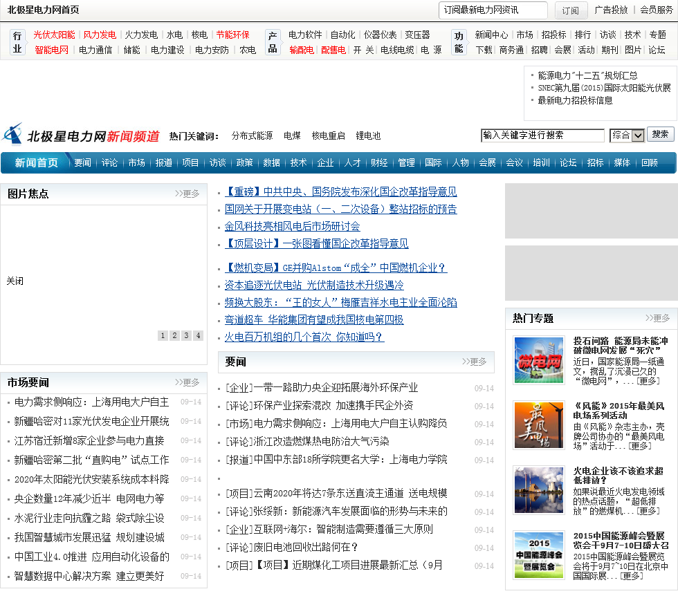Open the 国际 nav tab
678x616 pixels.
coord(433,163)
